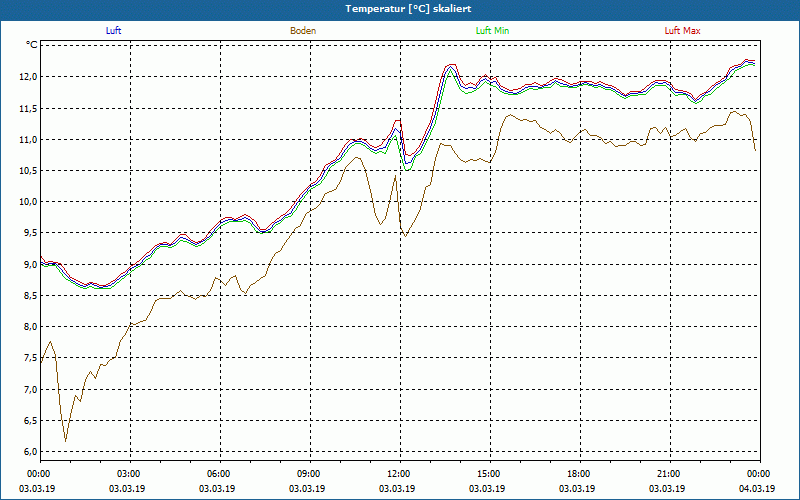Click the Luft Max legend label

683,31
